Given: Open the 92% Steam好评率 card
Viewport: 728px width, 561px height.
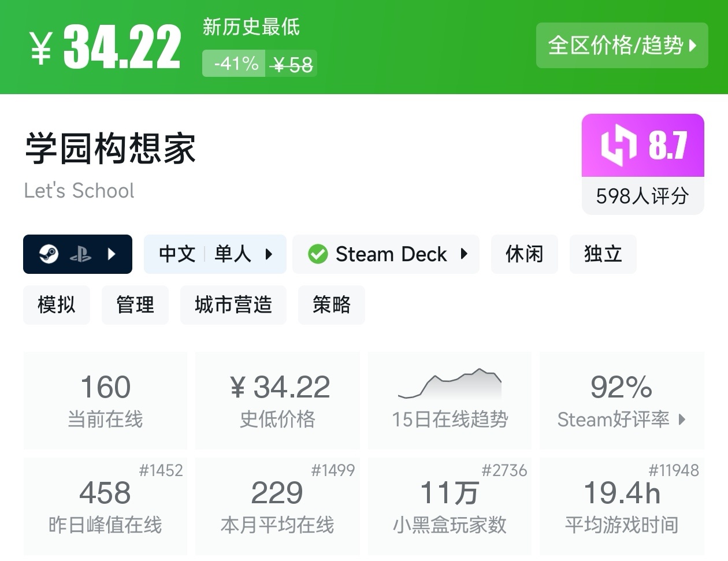Looking at the screenshot, I should (x=622, y=400).
